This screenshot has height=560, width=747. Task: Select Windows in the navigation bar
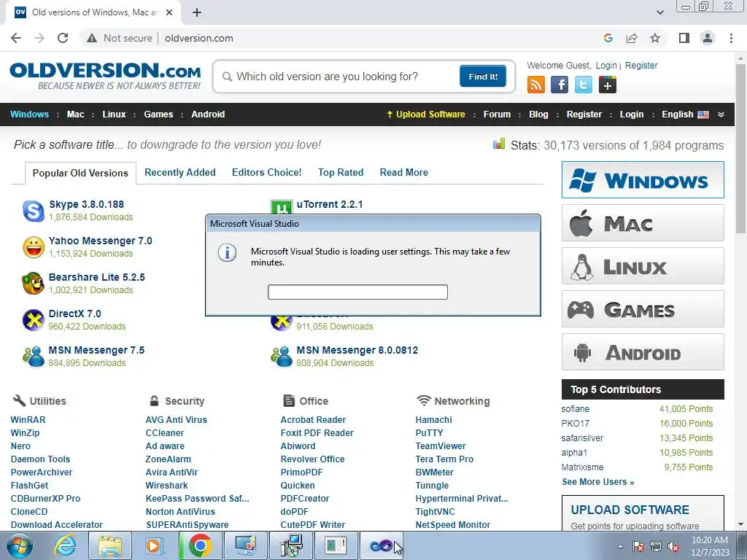29,114
